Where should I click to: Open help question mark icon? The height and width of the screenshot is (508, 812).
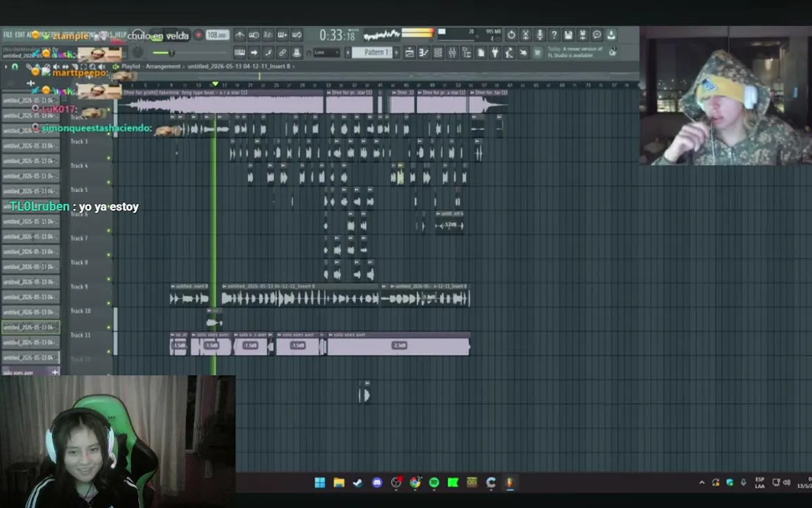(x=554, y=35)
